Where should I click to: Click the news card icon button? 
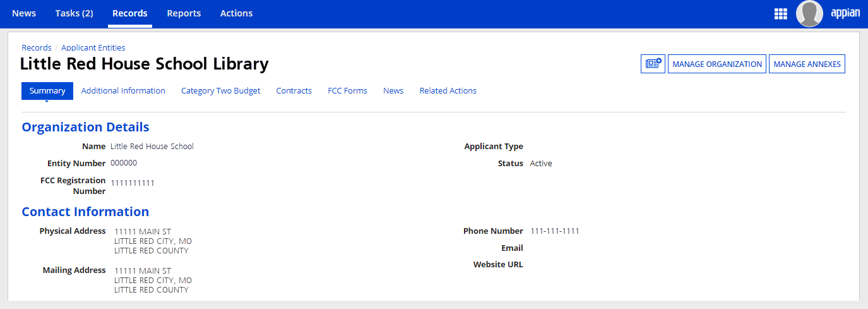pos(653,64)
